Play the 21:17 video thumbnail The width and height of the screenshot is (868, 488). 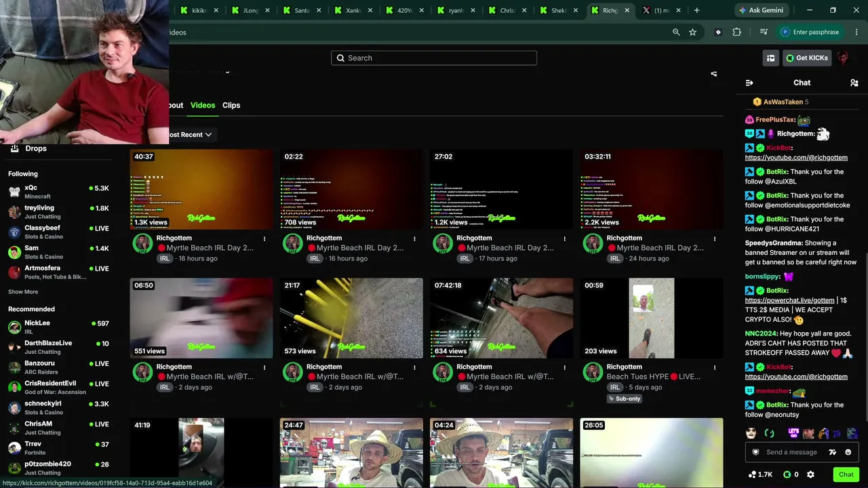(351, 319)
